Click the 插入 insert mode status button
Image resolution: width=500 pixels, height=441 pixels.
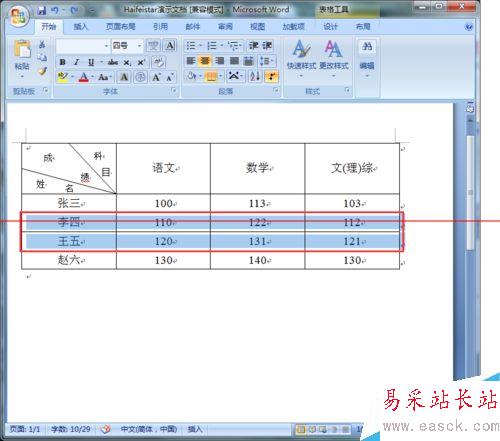point(195,429)
